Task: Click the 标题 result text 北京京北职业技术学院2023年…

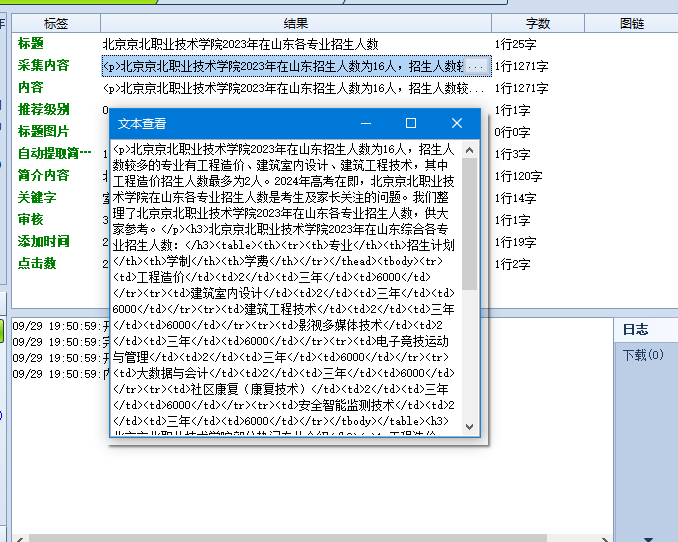Action: click(x=240, y=44)
